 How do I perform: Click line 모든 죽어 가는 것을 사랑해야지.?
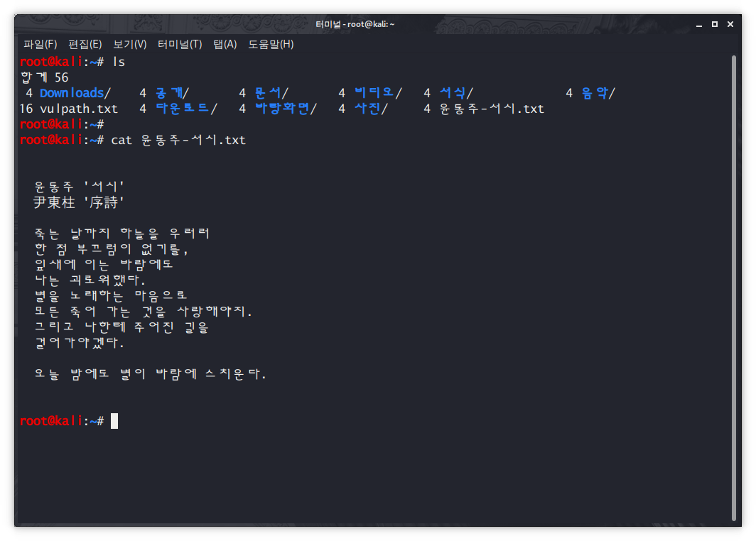point(144,312)
